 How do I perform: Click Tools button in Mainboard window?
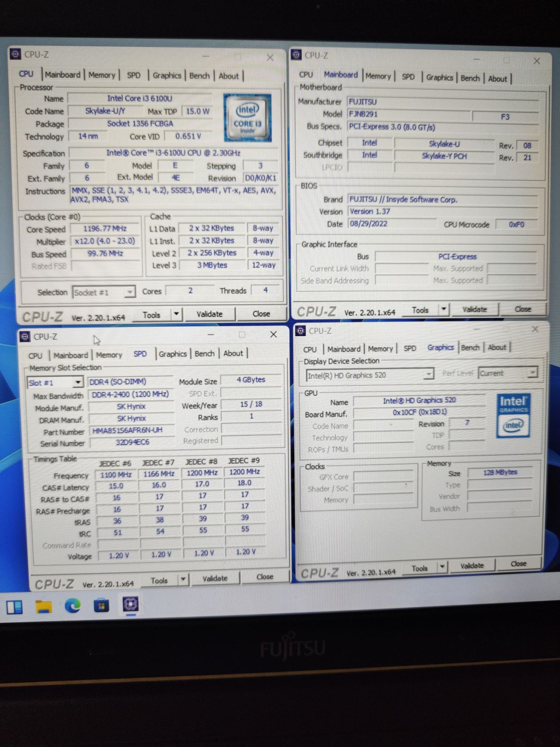(x=420, y=310)
